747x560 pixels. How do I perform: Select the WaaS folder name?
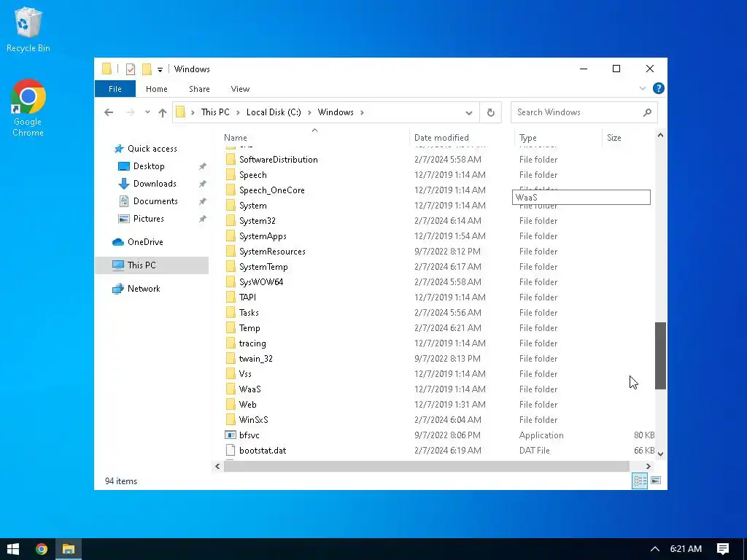pyautogui.click(x=249, y=389)
